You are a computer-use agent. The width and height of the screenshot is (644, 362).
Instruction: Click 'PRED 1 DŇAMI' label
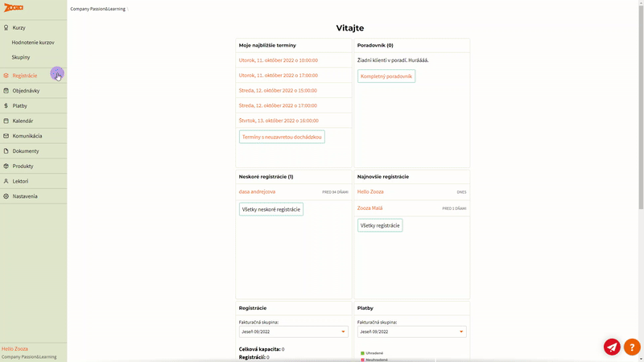tap(454, 208)
